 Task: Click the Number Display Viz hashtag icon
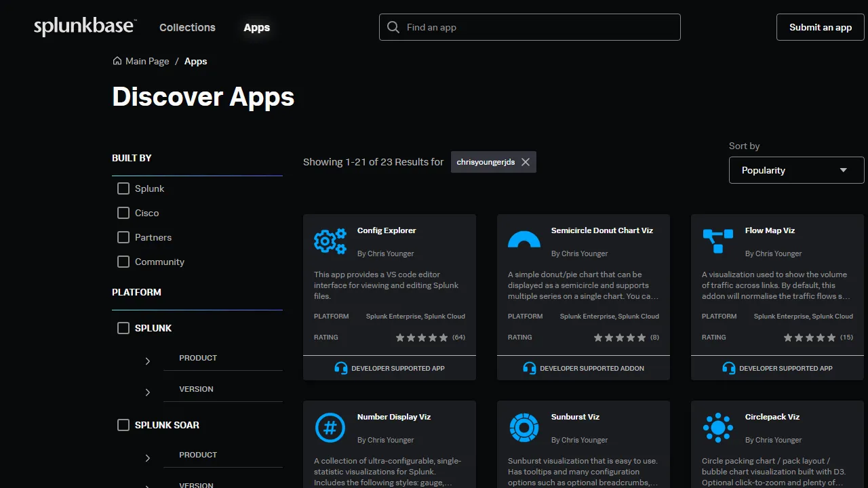[x=330, y=427]
